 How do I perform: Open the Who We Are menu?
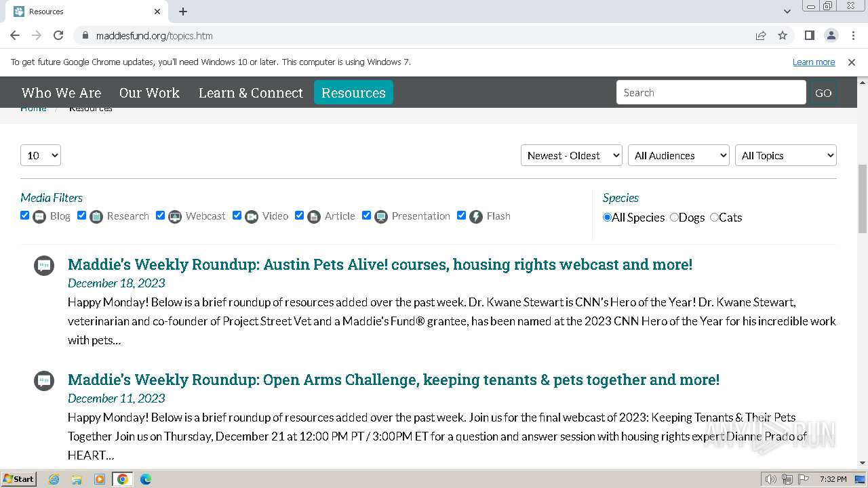tap(61, 93)
